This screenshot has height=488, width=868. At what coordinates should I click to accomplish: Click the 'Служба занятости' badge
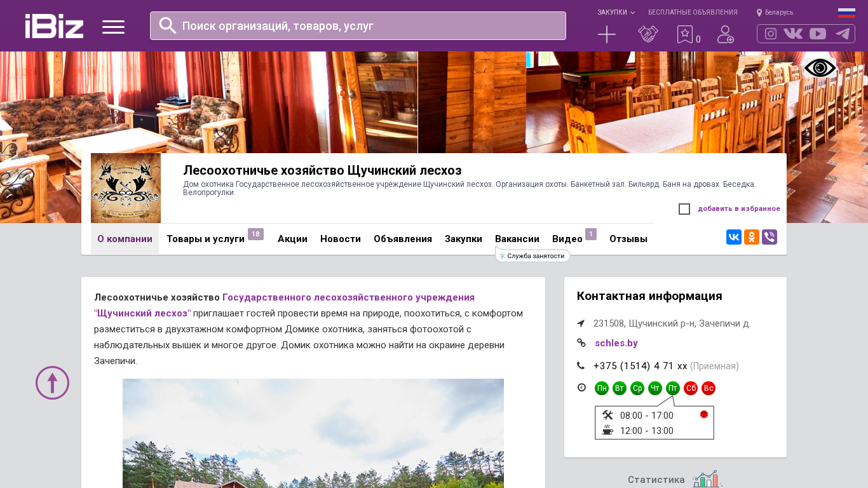pyautogui.click(x=532, y=255)
